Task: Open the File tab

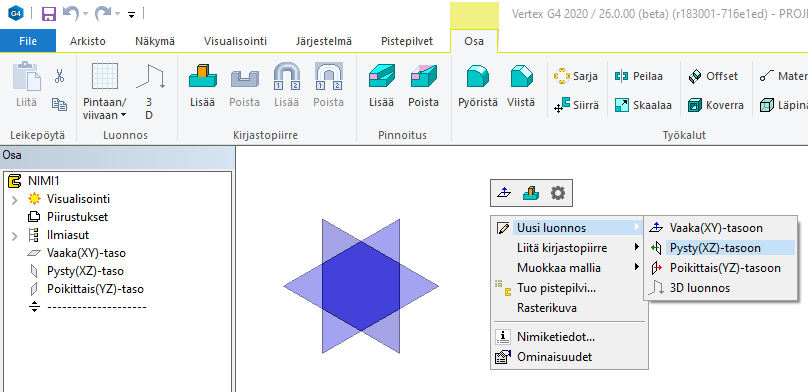Action: [x=28, y=41]
